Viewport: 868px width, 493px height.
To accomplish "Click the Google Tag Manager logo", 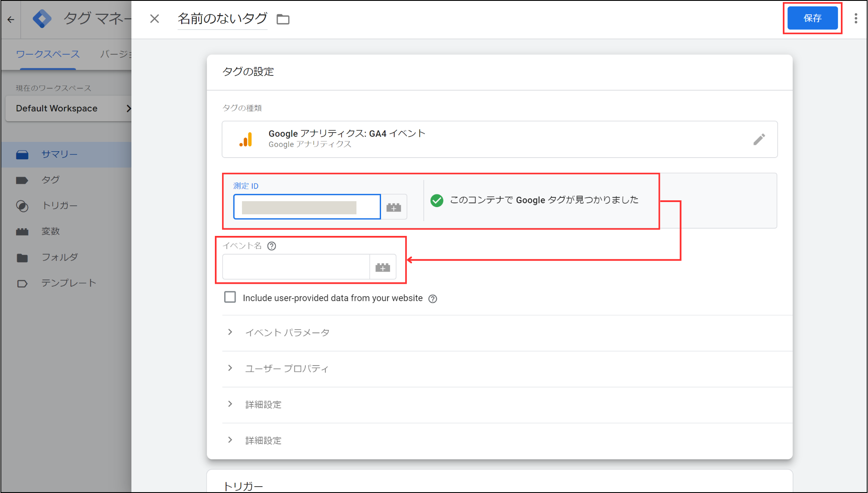I will tap(42, 19).
